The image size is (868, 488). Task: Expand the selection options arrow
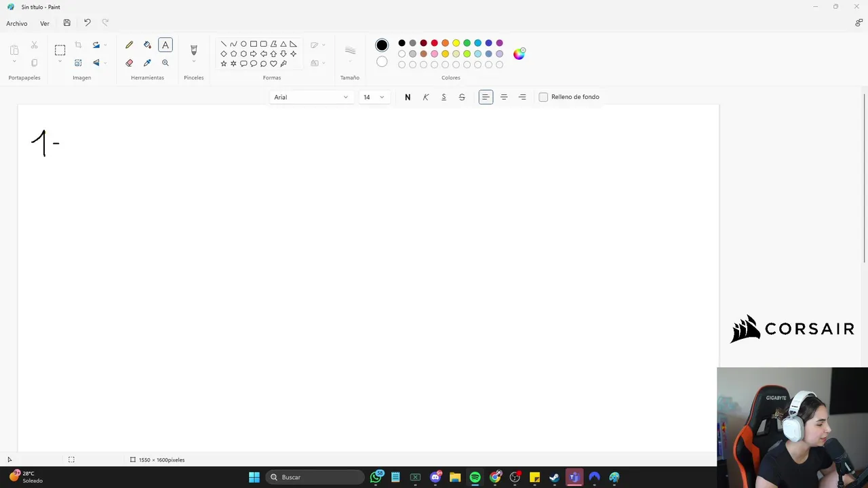click(x=60, y=62)
